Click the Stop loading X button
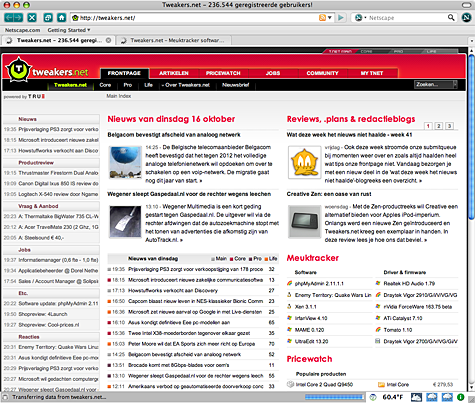This screenshot has height=403, width=475. pos(32,17)
